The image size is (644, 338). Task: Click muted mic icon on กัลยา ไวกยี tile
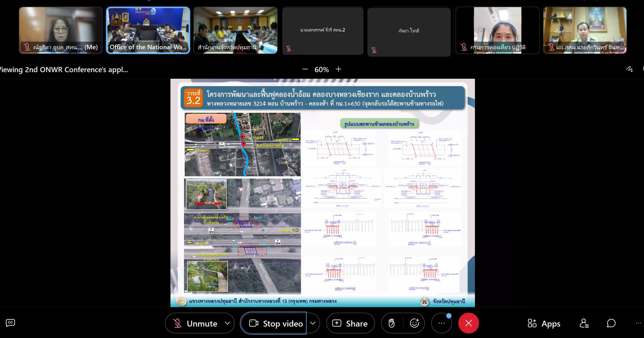tap(374, 50)
